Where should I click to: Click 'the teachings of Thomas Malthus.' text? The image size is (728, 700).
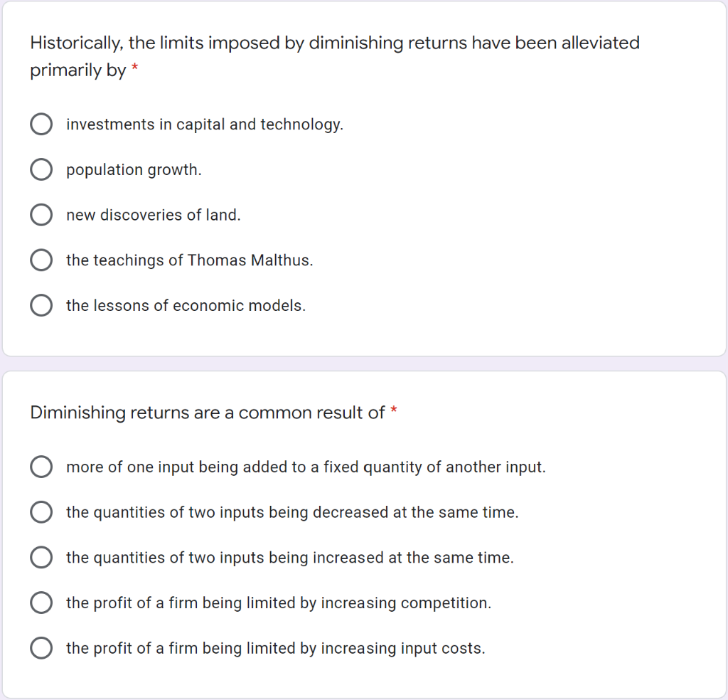[189, 260]
